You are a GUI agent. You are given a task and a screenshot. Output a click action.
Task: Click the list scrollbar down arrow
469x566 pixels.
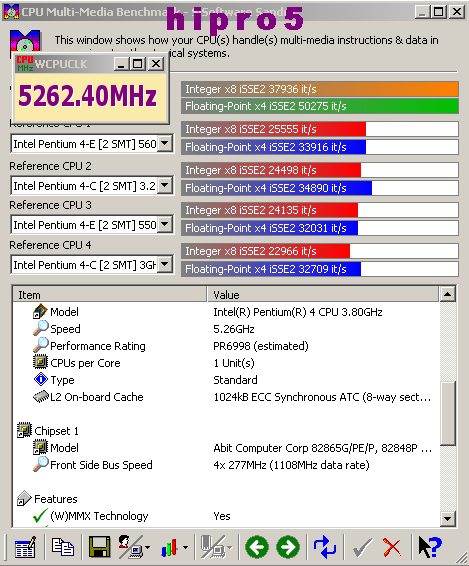coord(448,519)
